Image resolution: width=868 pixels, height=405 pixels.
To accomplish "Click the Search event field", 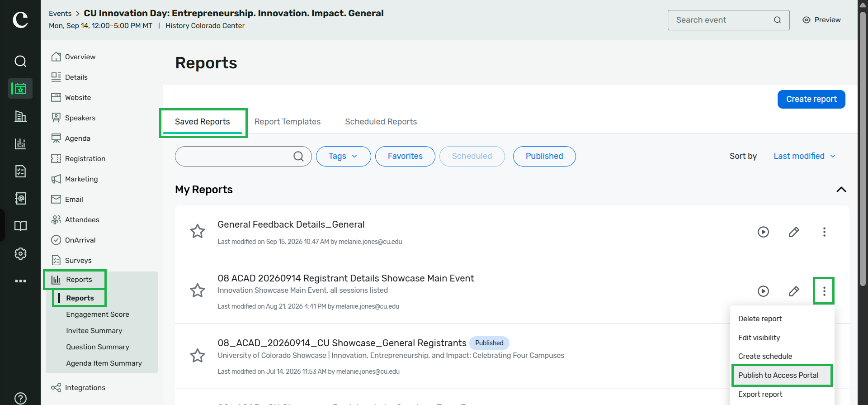I will (728, 20).
